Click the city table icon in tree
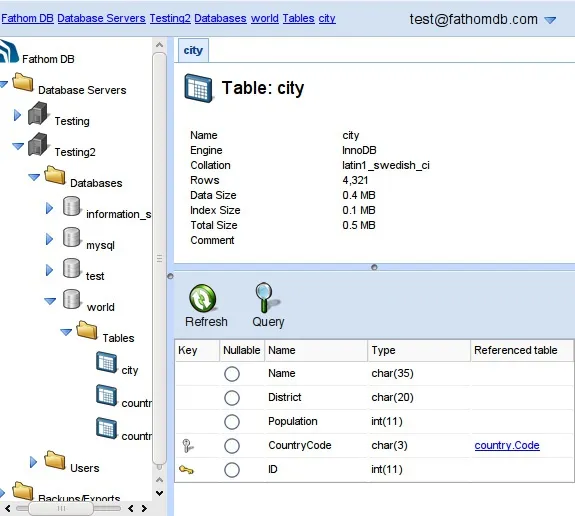The width and height of the screenshot is (575, 516). (x=107, y=362)
